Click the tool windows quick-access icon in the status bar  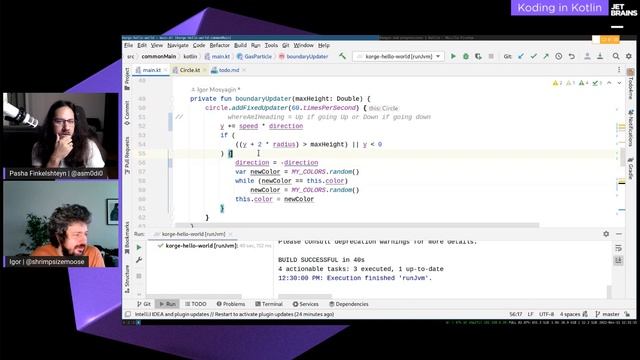pos(128,314)
